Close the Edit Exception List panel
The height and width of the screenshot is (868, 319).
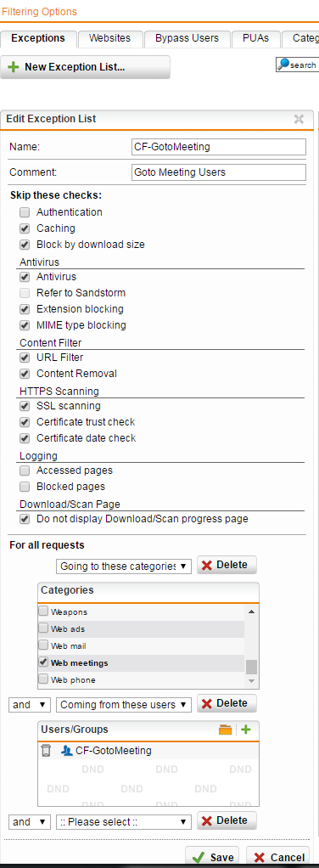click(x=299, y=118)
